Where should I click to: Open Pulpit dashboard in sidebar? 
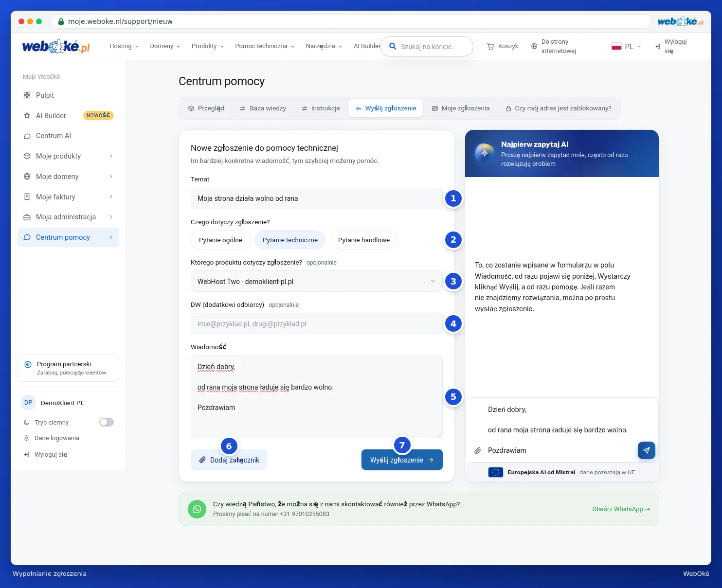tap(68, 95)
